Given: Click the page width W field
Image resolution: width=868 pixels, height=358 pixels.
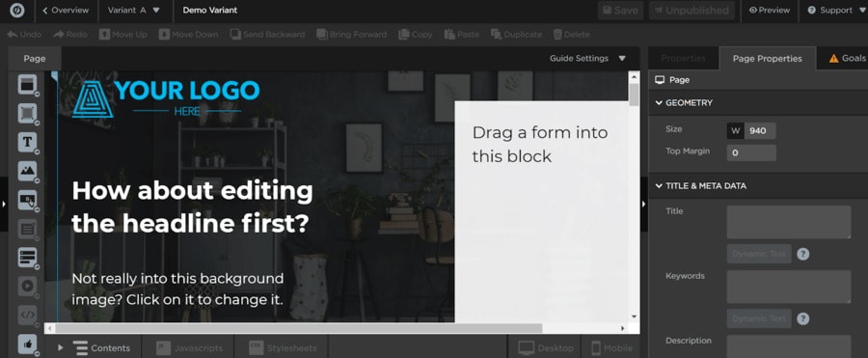Looking at the screenshot, I should click(x=760, y=131).
